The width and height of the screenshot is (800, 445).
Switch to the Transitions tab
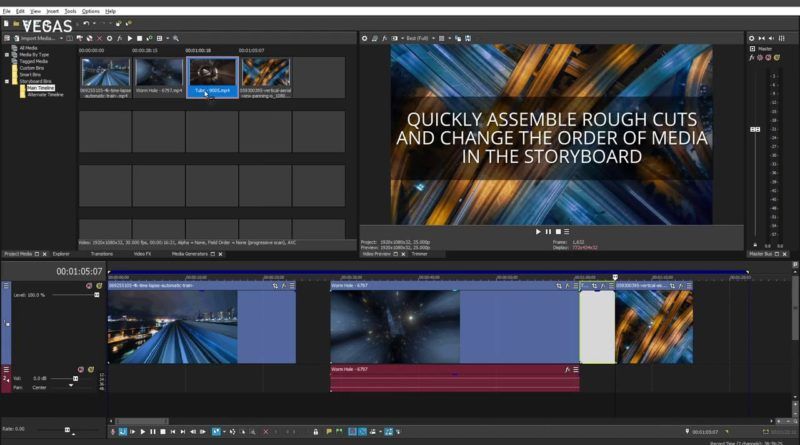pyautogui.click(x=102, y=254)
